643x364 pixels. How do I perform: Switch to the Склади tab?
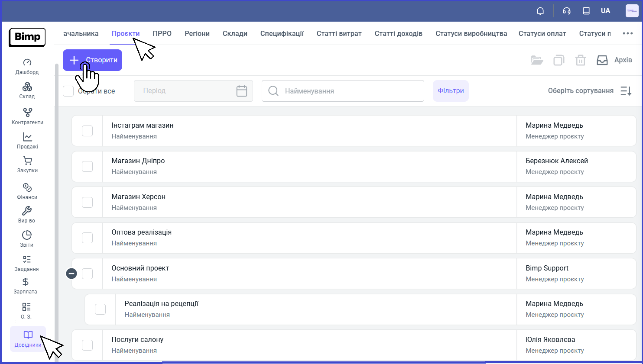point(235,33)
